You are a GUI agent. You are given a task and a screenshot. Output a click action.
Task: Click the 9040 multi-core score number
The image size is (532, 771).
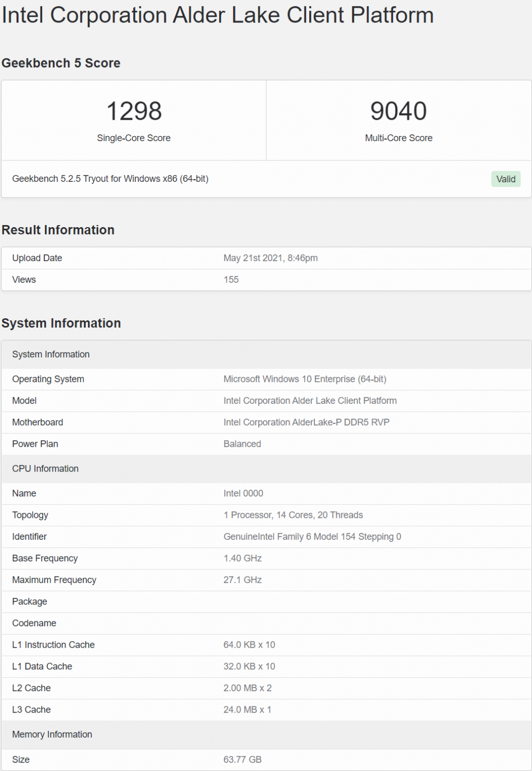pyautogui.click(x=398, y=111)
